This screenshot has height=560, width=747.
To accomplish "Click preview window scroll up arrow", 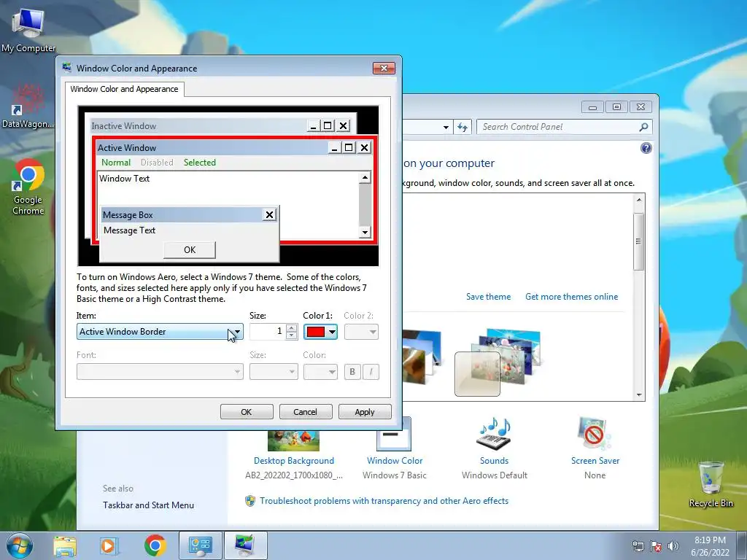I will pos(365,178).
